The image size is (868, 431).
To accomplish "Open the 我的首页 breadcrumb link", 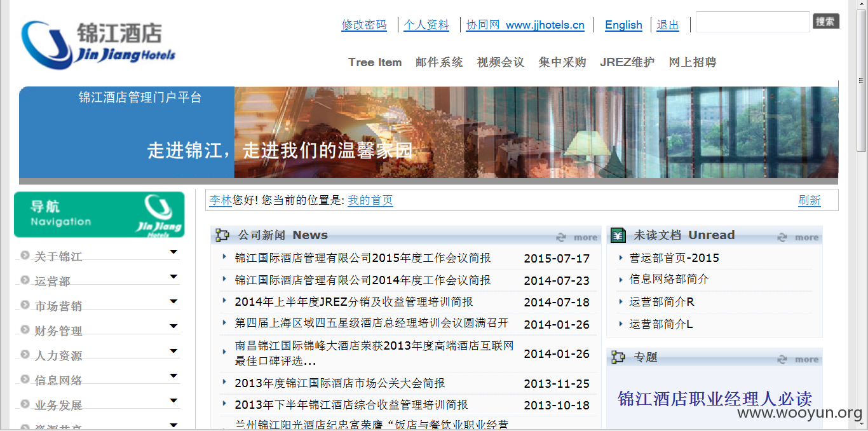I will pyautogui.click(x=370, y=200).
